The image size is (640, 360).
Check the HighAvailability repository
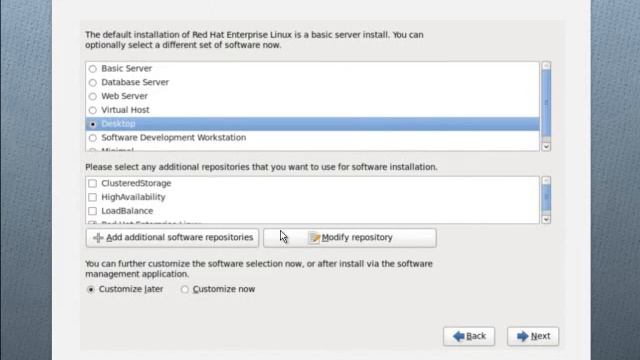pos(93,197)
